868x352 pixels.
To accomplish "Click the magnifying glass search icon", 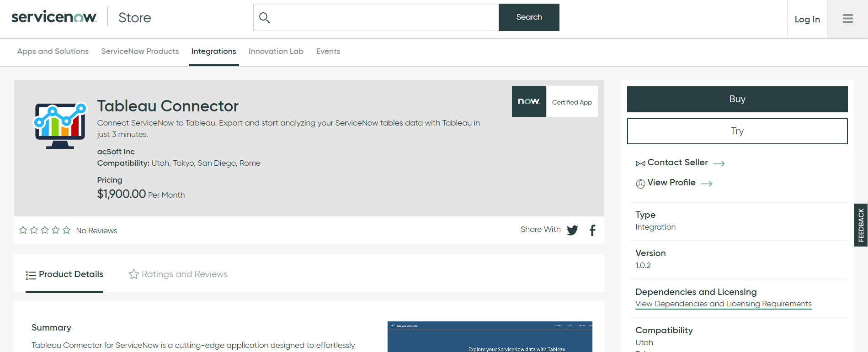I will point(265,18).
